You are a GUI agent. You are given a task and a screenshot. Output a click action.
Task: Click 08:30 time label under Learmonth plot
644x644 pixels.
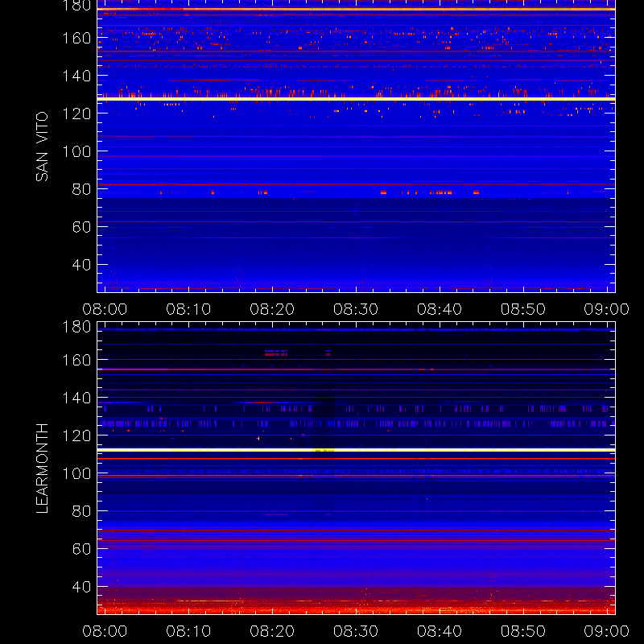(x=356, y=631)
